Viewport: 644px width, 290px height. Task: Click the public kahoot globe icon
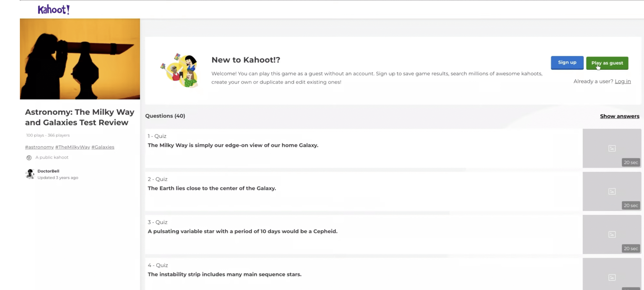(29, 158)
